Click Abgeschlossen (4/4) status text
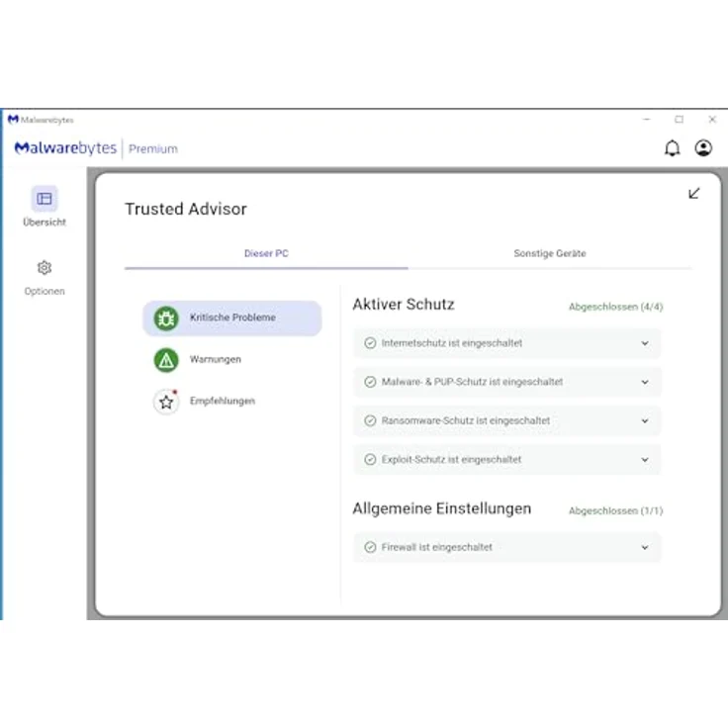 click(x=615, y=307)
